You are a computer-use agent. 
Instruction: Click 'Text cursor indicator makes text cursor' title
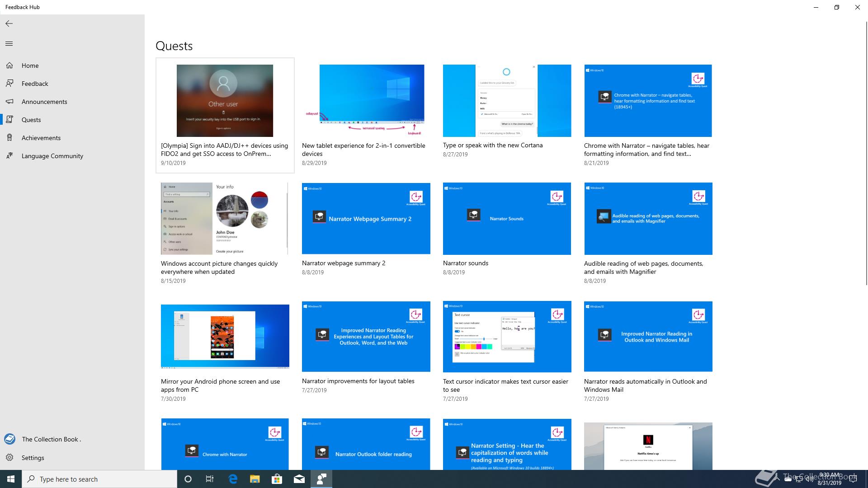click(505, 385)
